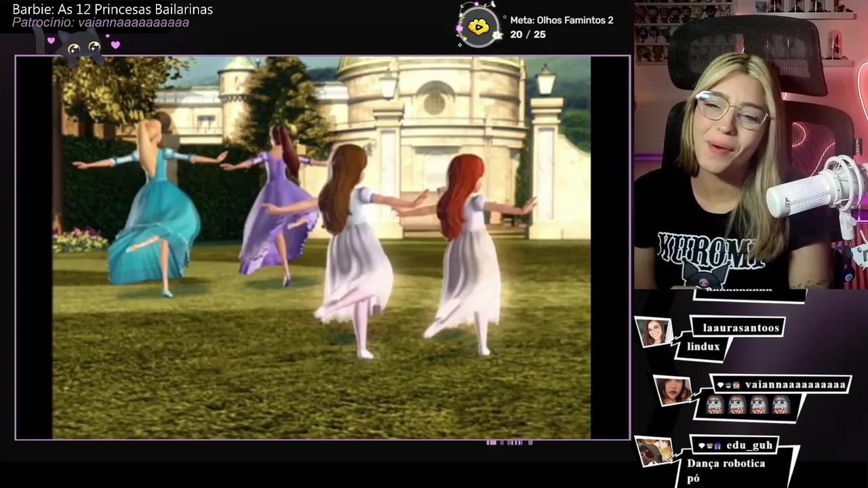Click the stream title 'Barbie: As 12 Princesas Bailarinas'
This screenshot has width=868, height=488.
pyautogui.click(x=113, y=9)
